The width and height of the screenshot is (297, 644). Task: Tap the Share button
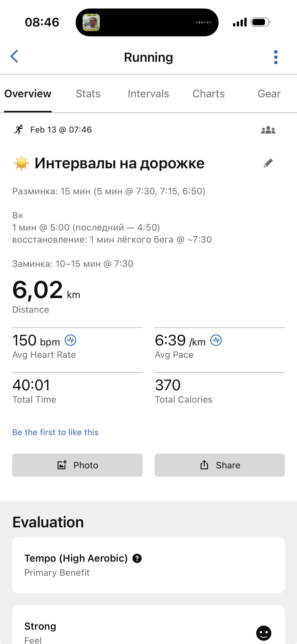coord(220,465)
